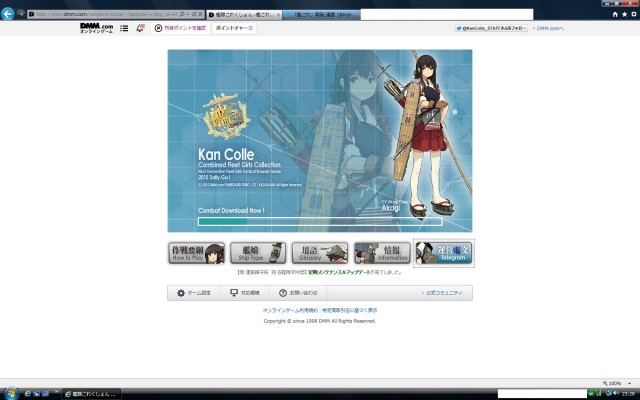Click the ポイントチャージ button

click(x=234, y=28)
